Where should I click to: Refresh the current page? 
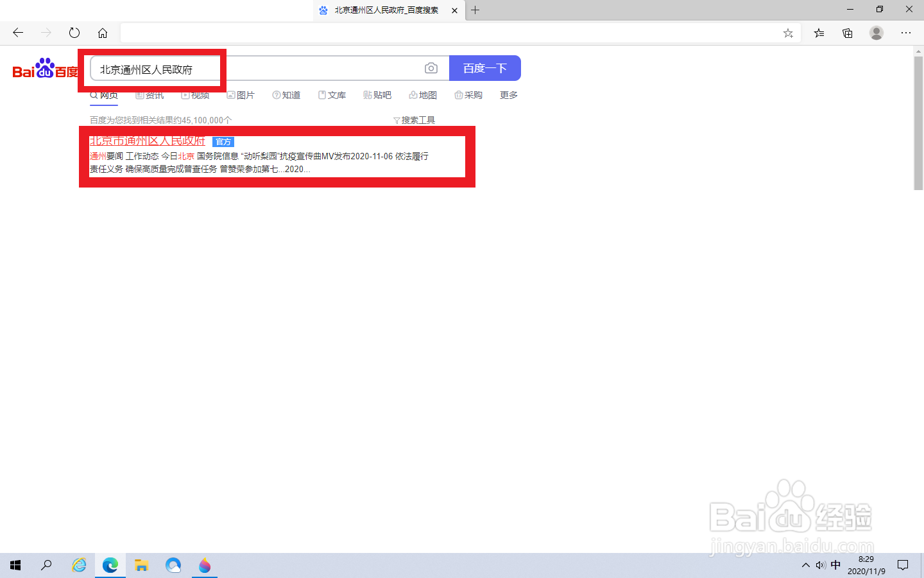point(74,33)
